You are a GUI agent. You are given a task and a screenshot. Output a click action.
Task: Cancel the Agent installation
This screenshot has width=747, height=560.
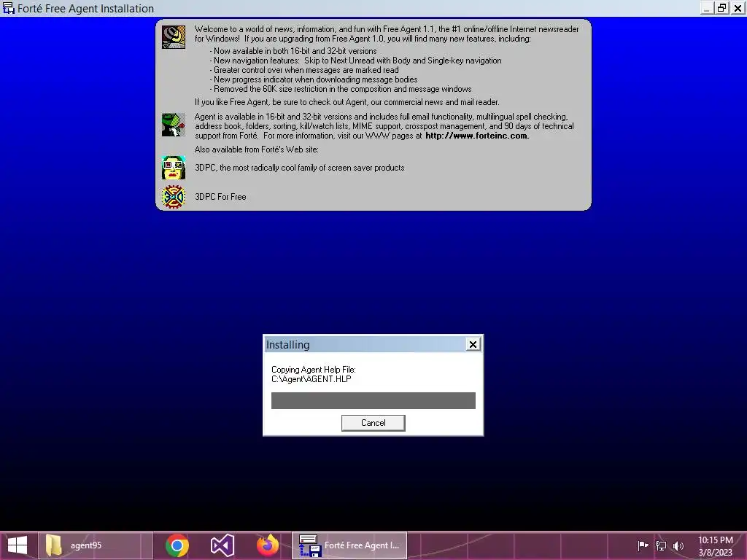coord(373,423)
